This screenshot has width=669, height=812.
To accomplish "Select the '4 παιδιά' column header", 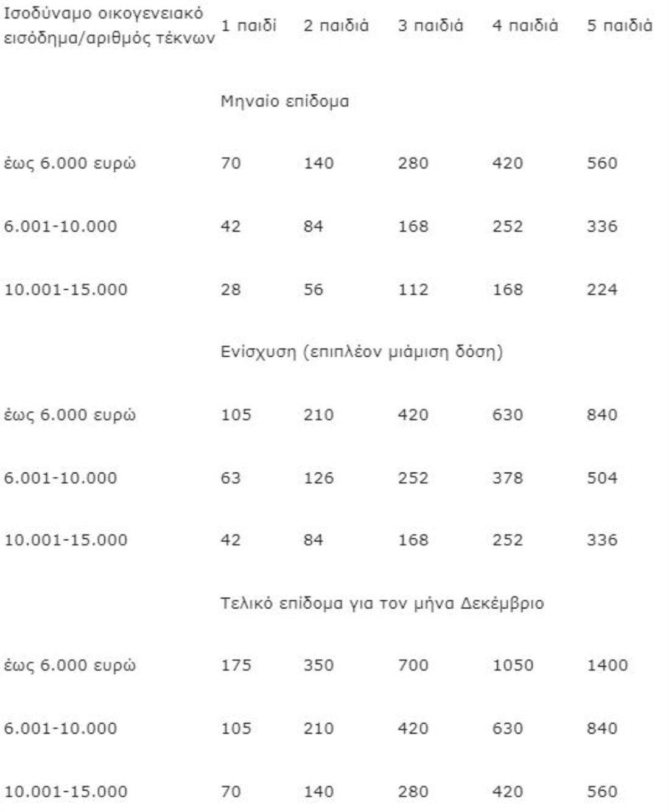I will (x=525, y=26).
